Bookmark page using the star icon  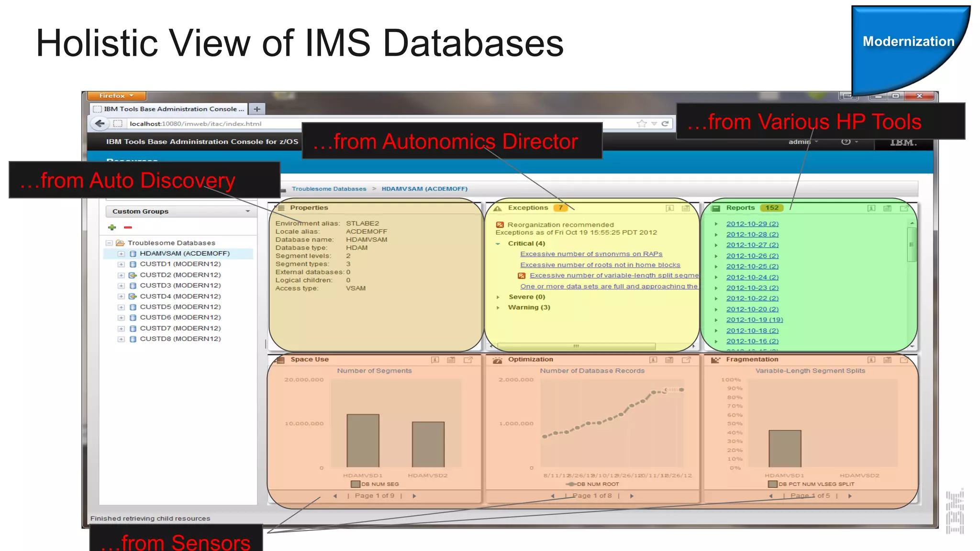(642, 123)
